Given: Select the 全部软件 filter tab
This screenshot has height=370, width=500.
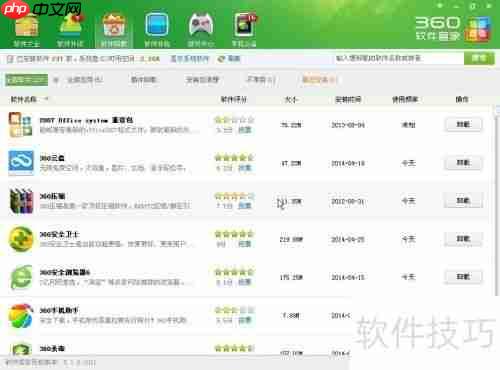Looking at the screenshot, I should (x=84, y=80).
